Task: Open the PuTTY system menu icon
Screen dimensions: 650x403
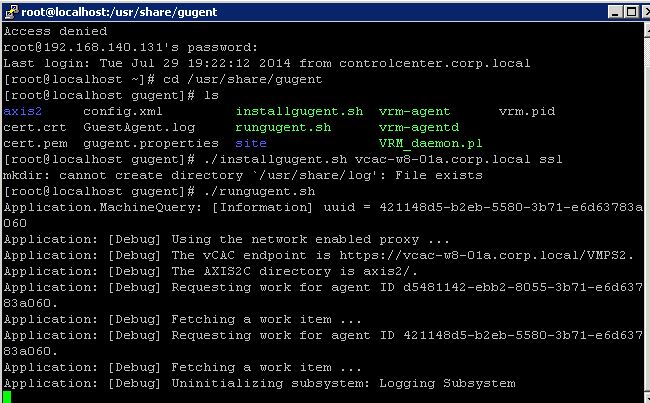Action: [11, 12]
